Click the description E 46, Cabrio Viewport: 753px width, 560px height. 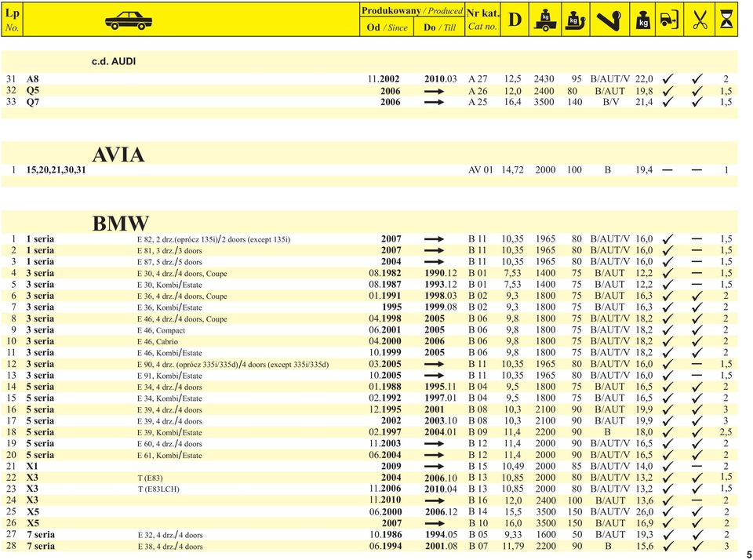158,341
